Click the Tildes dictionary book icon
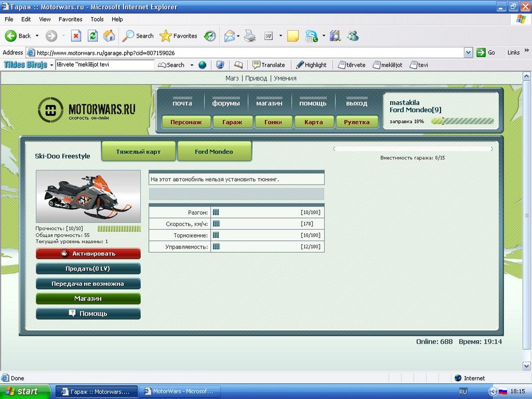This screenshot has height=399, width=532. (x=239, y=65)
